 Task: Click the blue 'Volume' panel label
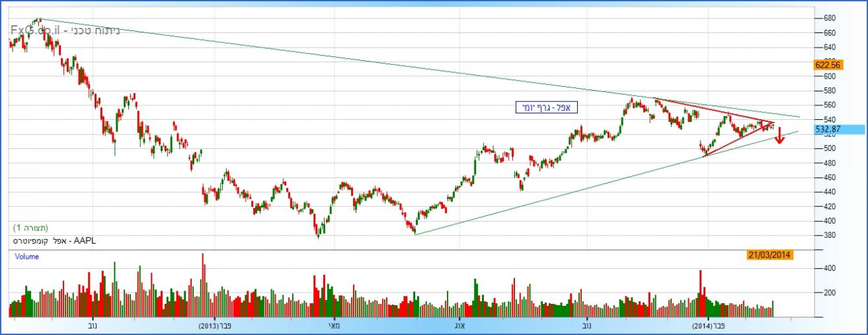pos(26,257)
